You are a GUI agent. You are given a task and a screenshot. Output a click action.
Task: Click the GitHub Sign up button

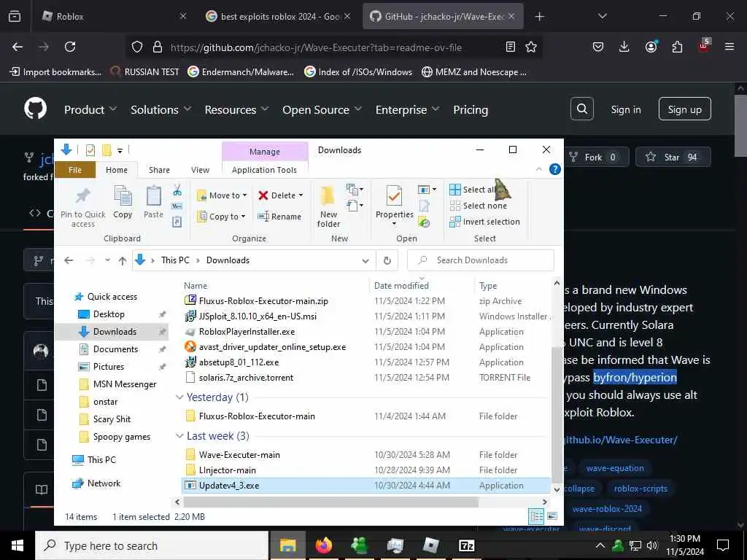(684, 109)
